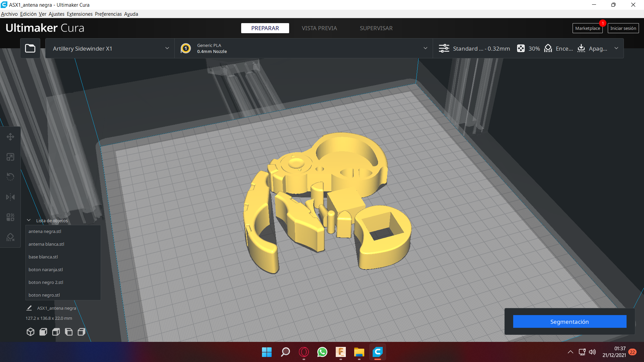
Task: Select the Move tool
Action: 10,137
